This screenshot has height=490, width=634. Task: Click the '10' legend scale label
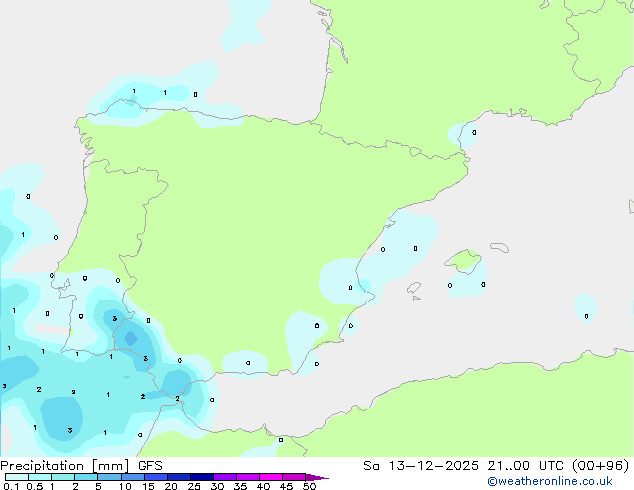point(125,486)
